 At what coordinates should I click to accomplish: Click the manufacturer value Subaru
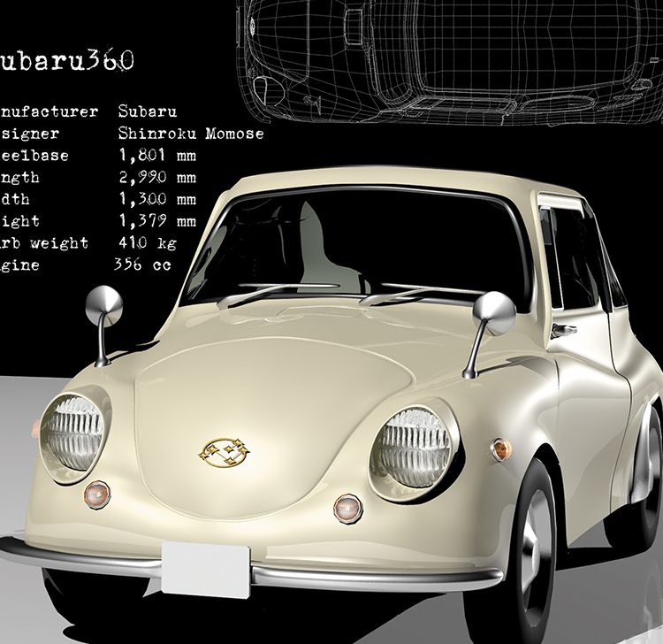pyautogui.click(x=147, y=111)
